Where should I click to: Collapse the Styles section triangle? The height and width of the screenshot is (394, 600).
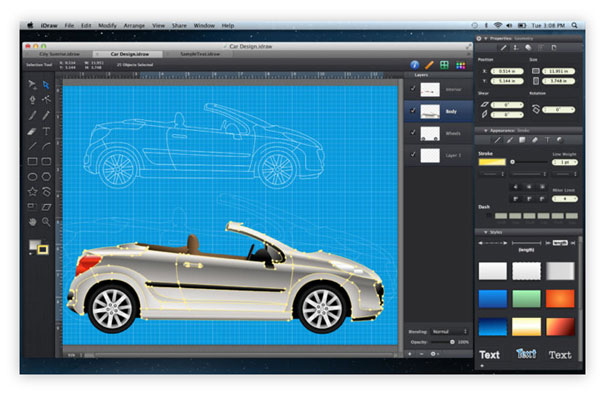click(486, 232)
